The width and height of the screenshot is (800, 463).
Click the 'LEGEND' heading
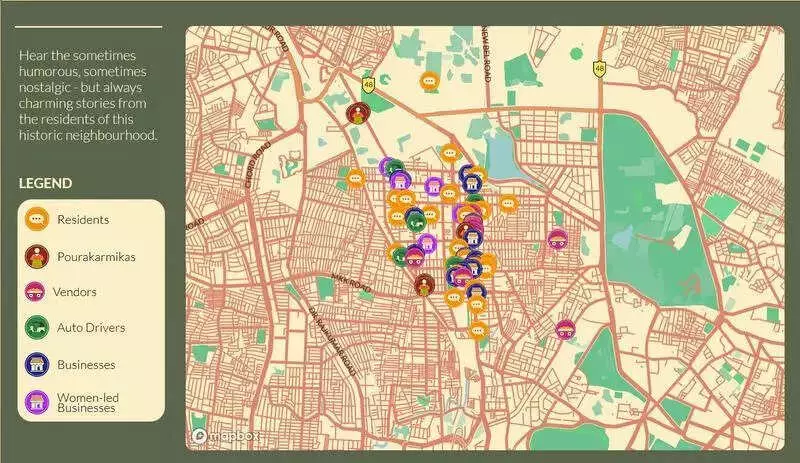point(45,183)
